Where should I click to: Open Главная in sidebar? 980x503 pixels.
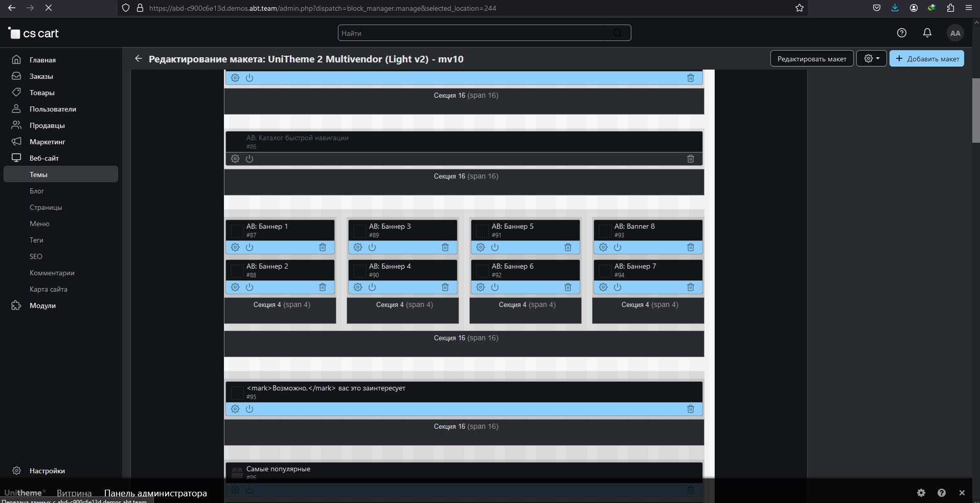pyautogui.click(x=61, y=60)
